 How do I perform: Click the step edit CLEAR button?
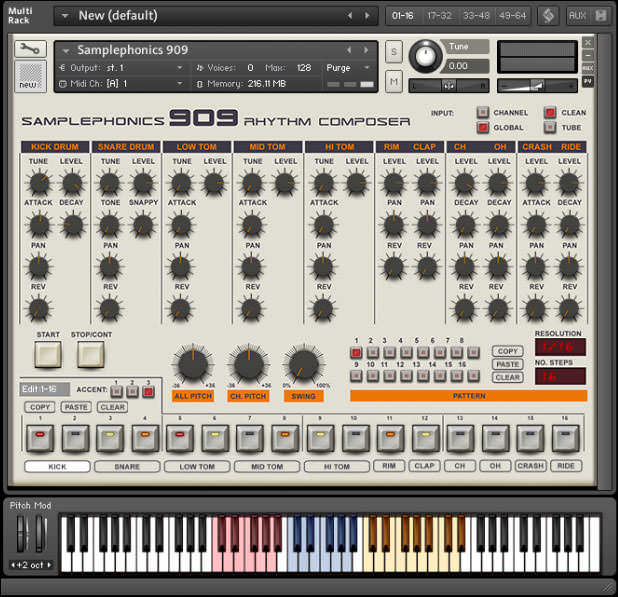(112, 407)
